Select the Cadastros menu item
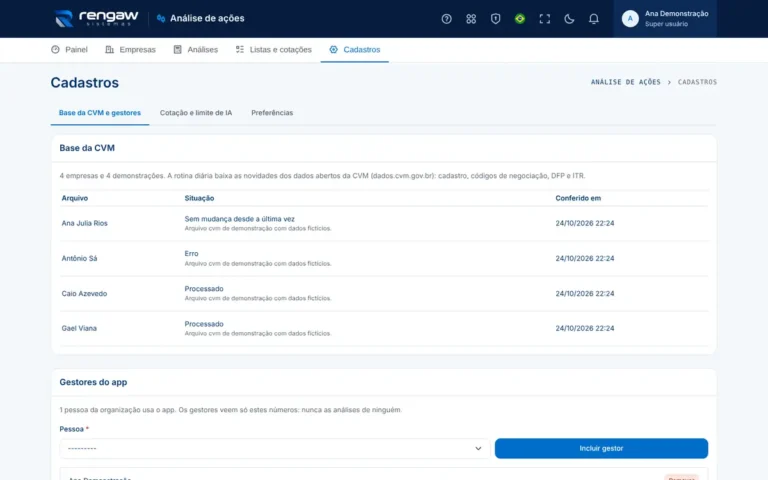The height and width of the screenshot is (480, 768). [355, 49]
